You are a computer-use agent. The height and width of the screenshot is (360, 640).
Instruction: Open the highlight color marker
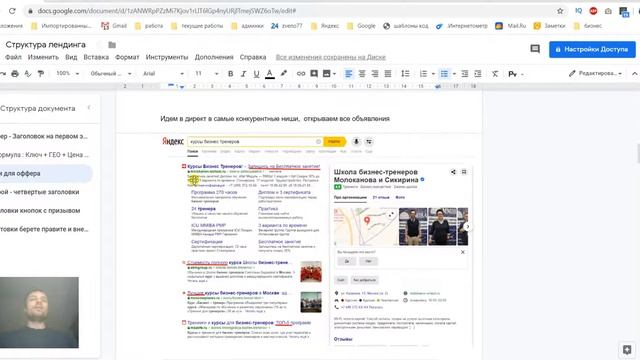(284, 74)
